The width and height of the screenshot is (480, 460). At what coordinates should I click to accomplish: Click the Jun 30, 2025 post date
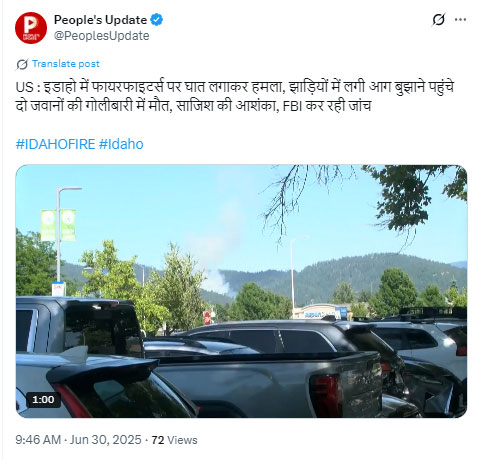point(106,440)
